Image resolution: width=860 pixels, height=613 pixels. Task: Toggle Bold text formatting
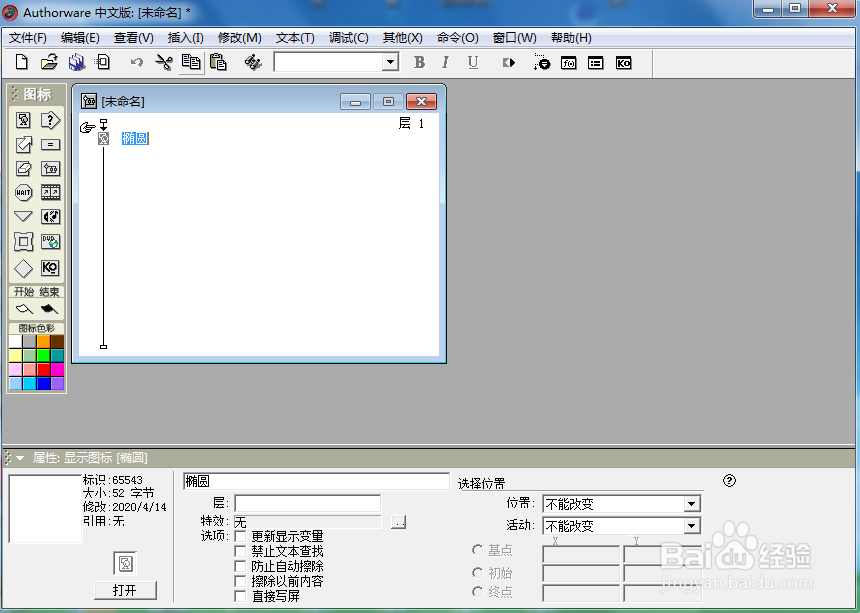420,63
